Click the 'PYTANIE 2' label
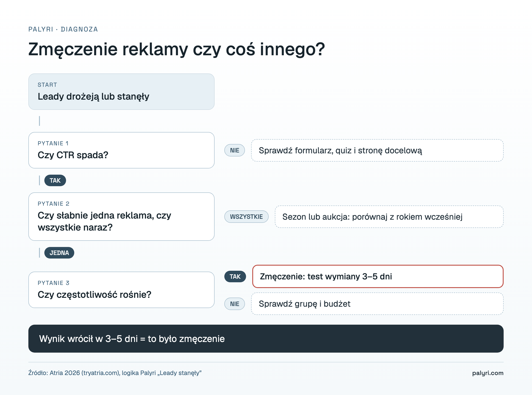 click(53, 204)
